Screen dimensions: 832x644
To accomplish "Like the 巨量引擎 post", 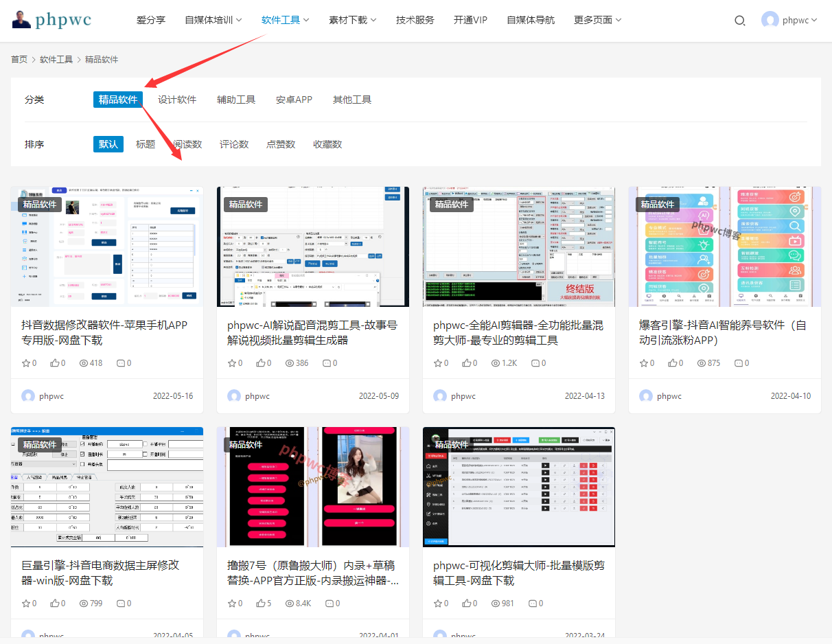I will point(55,603).
